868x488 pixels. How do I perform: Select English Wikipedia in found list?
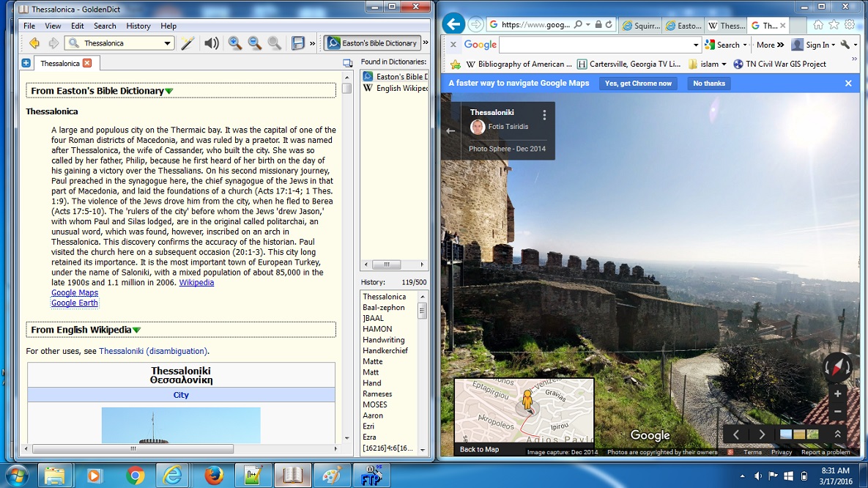tap(396, 88)
